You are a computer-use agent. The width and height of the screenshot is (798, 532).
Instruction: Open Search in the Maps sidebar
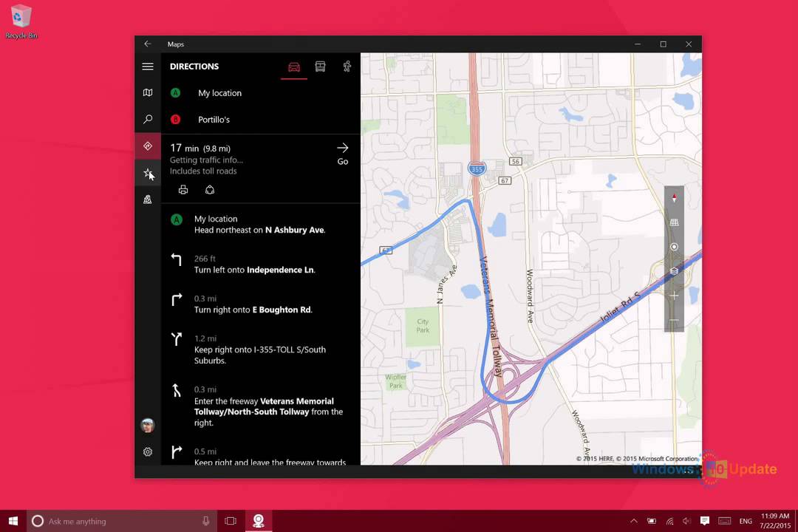(x=148, y=119)
